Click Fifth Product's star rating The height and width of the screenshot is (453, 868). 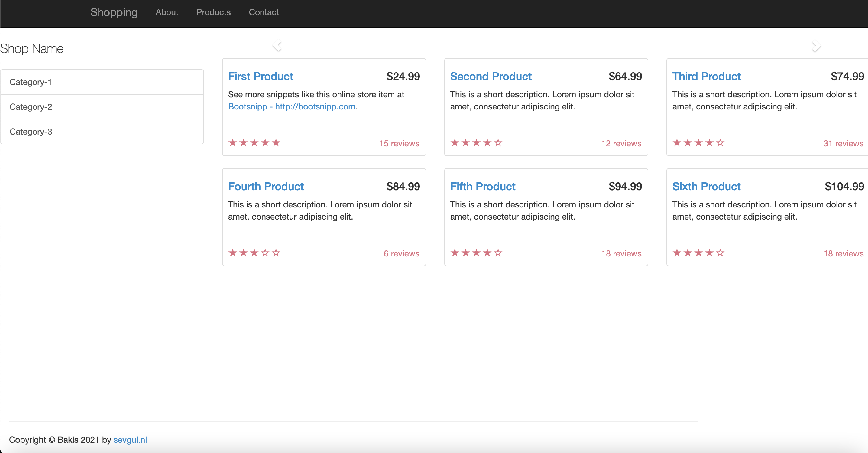476,253
